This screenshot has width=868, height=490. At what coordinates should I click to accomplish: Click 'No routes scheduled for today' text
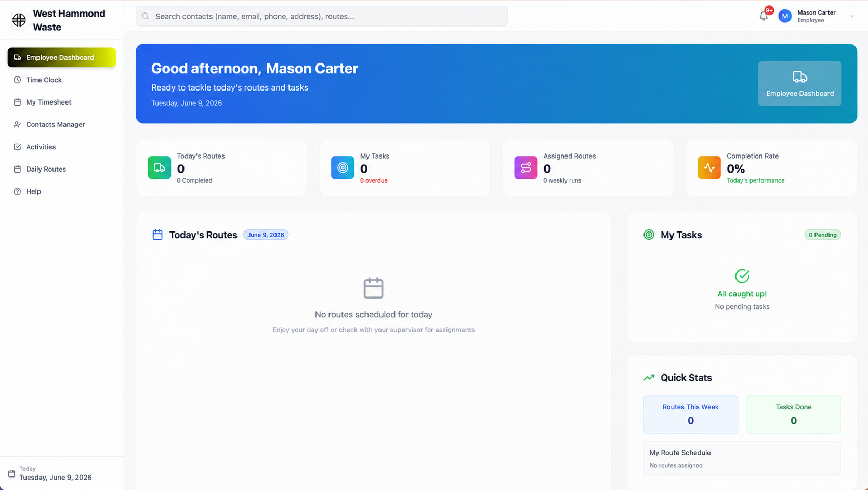pyautogui.click(x=374, y=314)
